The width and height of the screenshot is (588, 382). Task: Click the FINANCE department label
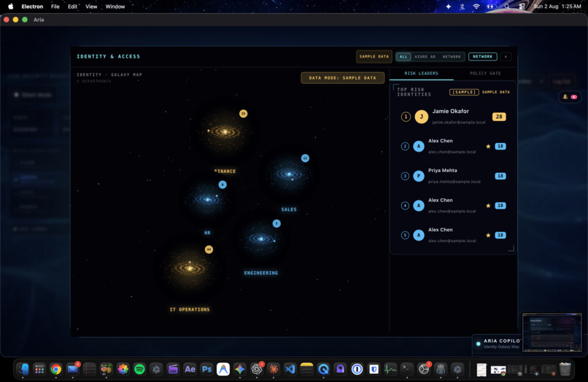click(x=225, y=171)
